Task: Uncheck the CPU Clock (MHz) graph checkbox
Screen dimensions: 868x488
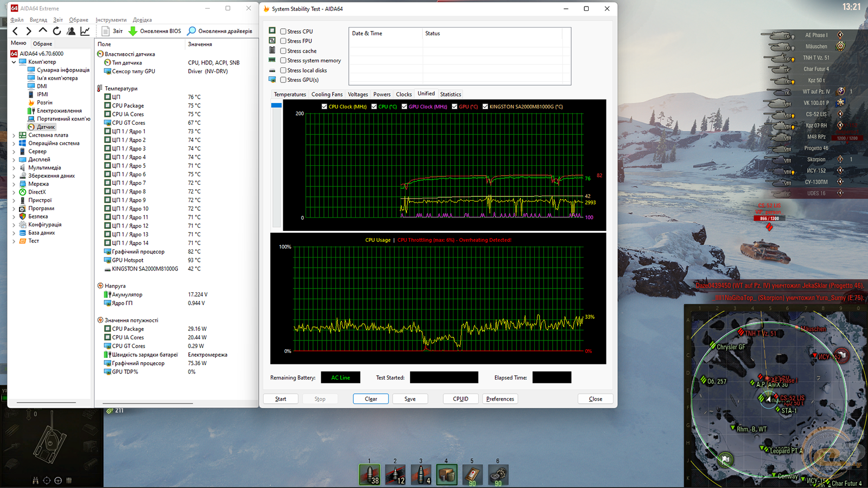Action: coord(324,107)
